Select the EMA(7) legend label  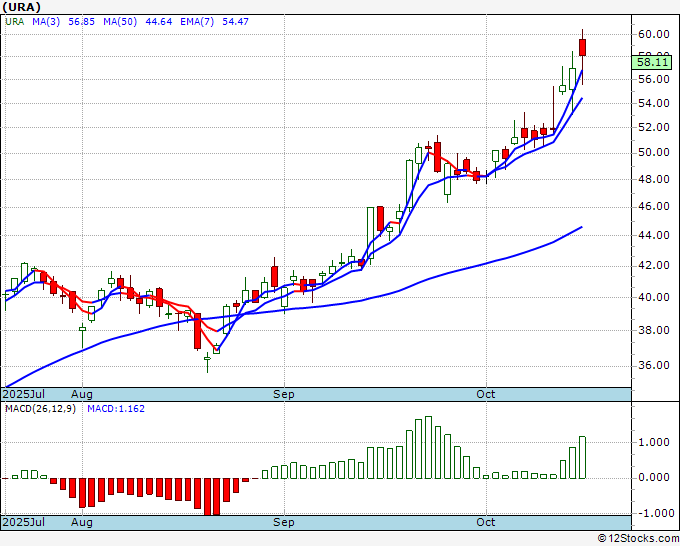click(197, 22)
